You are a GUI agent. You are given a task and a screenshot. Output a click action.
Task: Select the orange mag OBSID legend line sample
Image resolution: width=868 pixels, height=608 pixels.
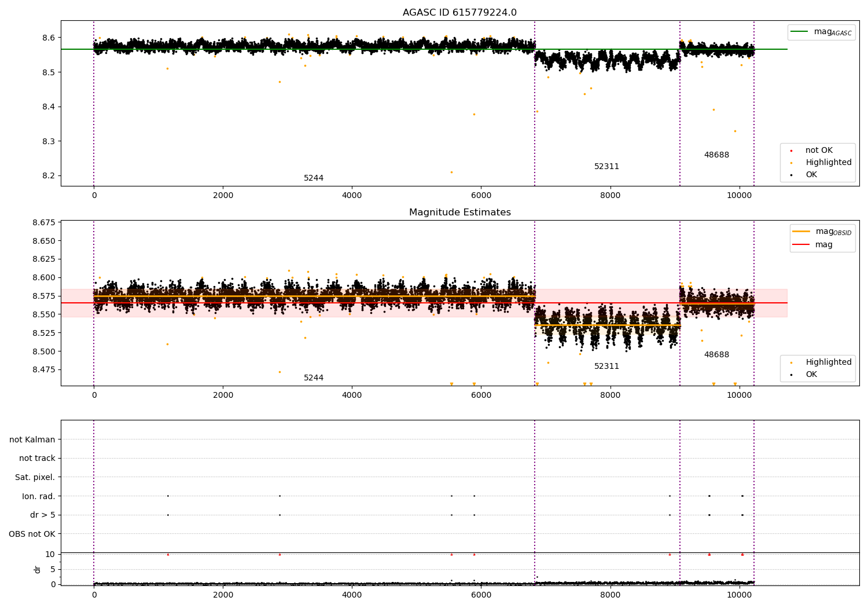pyautogui.click(x=801, y=231)
